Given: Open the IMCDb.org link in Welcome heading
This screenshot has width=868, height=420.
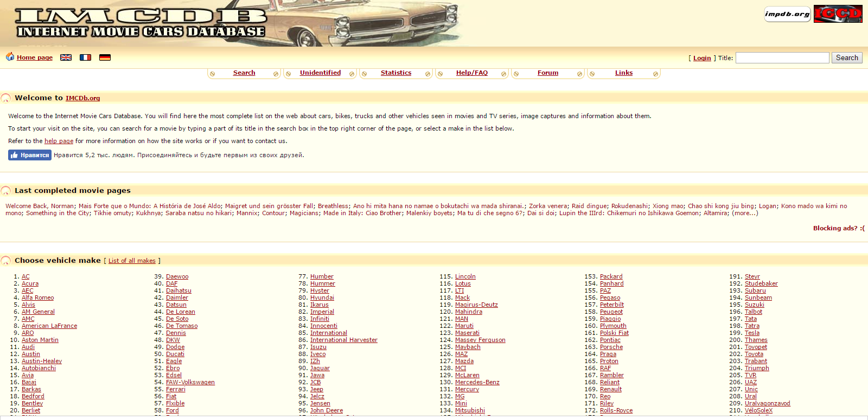Looking at the screenshot, I should [x=82, y=98].
